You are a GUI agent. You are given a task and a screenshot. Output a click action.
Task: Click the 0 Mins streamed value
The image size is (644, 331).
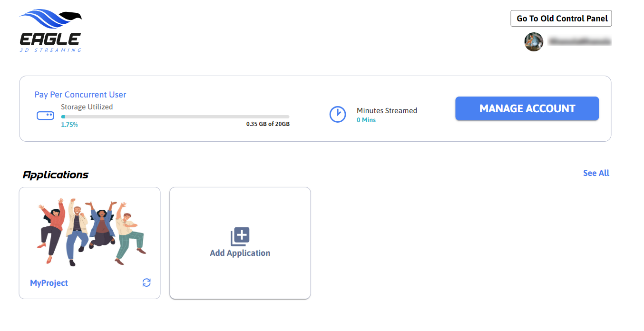tap(366, 120)
